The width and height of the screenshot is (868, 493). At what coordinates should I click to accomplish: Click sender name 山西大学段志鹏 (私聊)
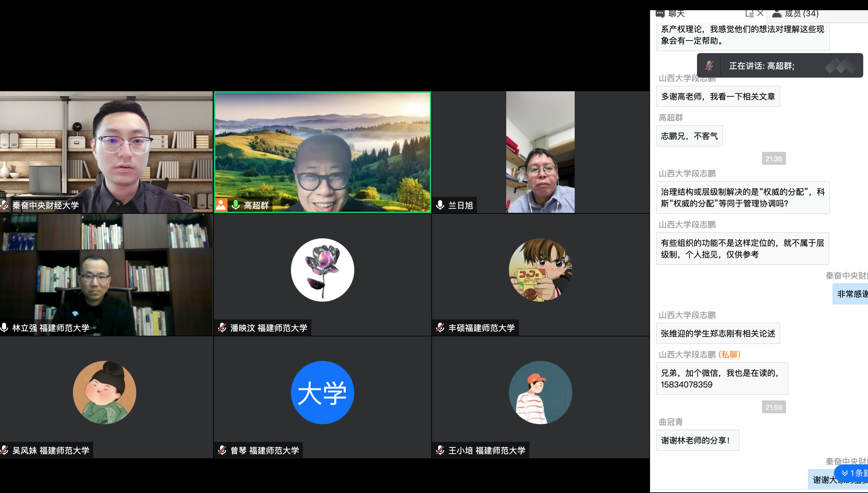pos(699,354)
